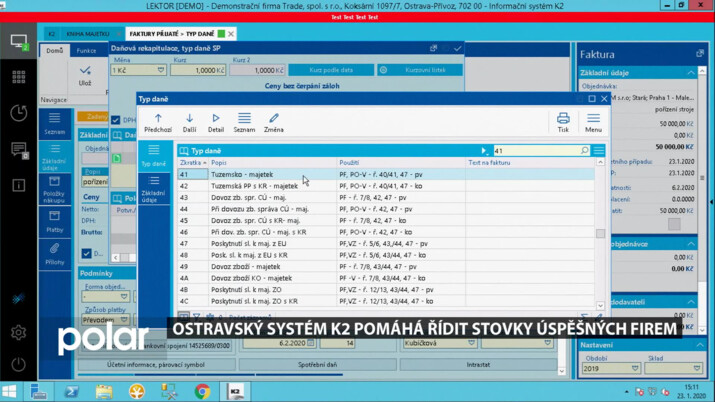Switch to the KNIHA MAJETKU tab
Screen dimensions: 715x402
tap(89, 34)
